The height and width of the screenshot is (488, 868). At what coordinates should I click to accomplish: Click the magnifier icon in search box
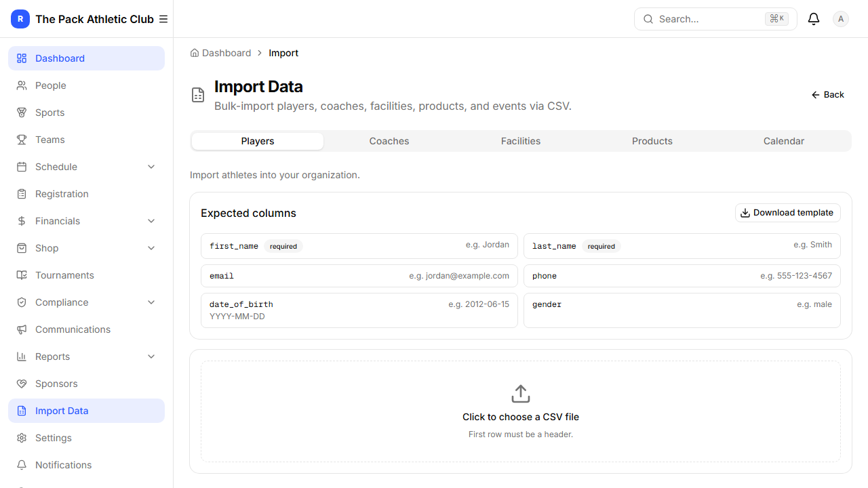point(648,19)
